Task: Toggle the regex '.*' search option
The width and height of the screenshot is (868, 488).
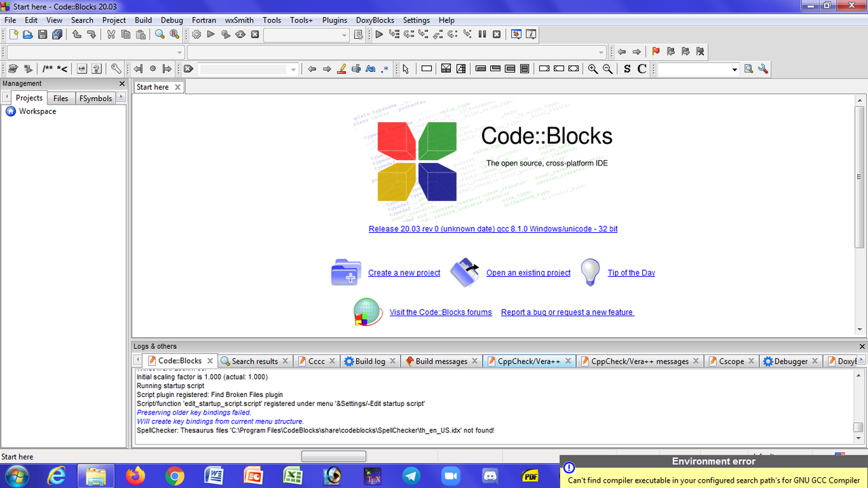Action: [385, 69]
